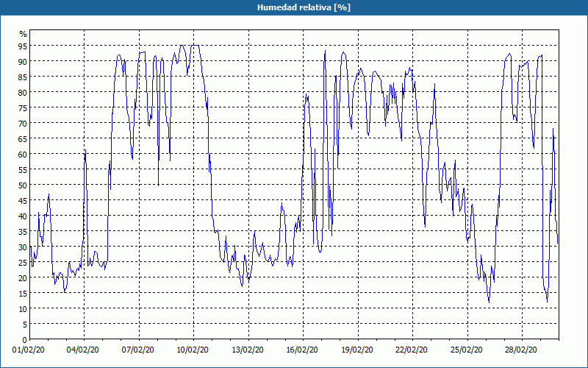Click the 25 y-axis label
Image resolution: width=588 pixels, height=368 pixels.
pyautogui.click(x=23, y=263)
